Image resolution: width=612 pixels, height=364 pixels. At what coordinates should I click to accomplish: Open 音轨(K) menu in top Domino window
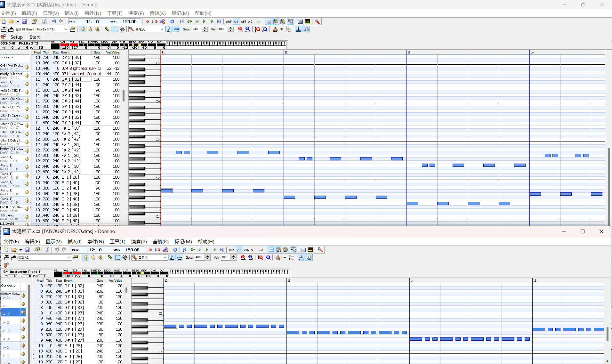(157, 13)
